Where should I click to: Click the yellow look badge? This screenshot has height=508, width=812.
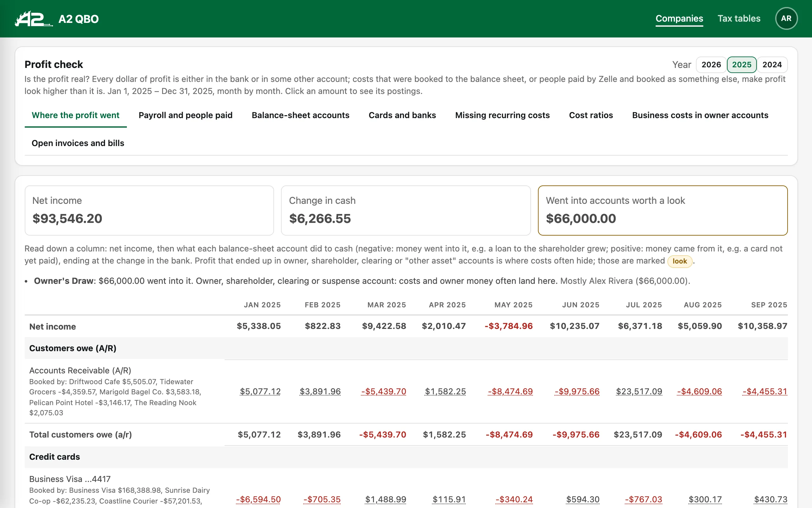coord(679,261)
